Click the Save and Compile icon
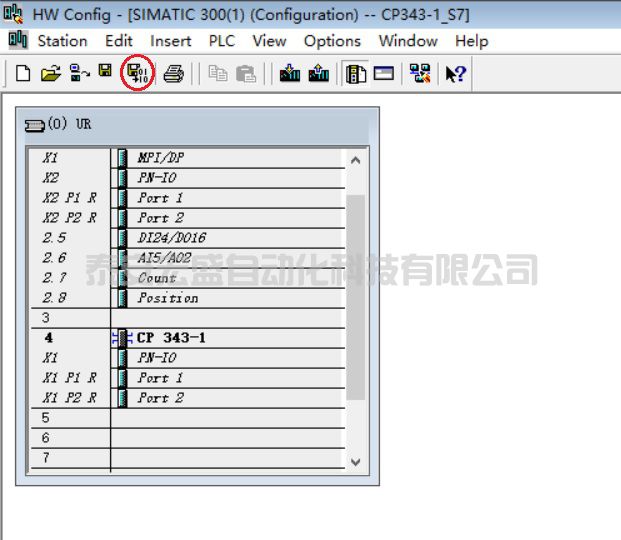 point(137,74)
